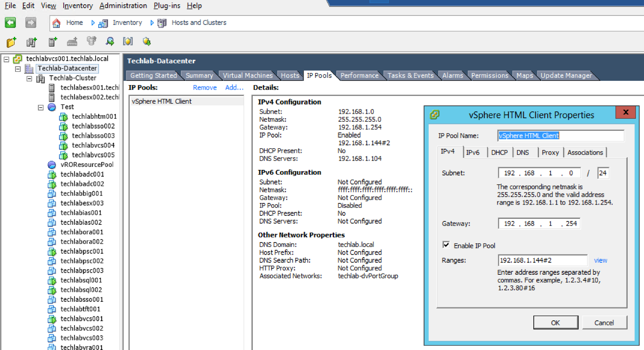Click the Ranges input field

[x=542, y=260]
